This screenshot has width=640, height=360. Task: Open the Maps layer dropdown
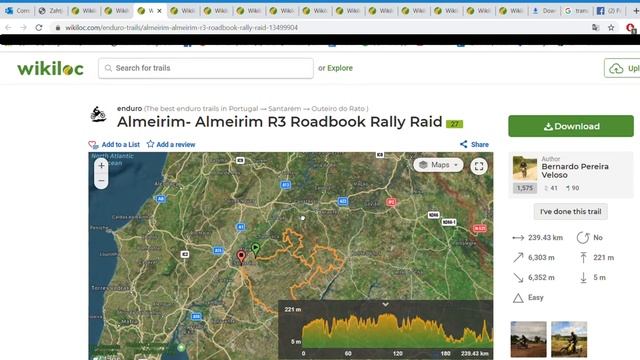point(439,165)
